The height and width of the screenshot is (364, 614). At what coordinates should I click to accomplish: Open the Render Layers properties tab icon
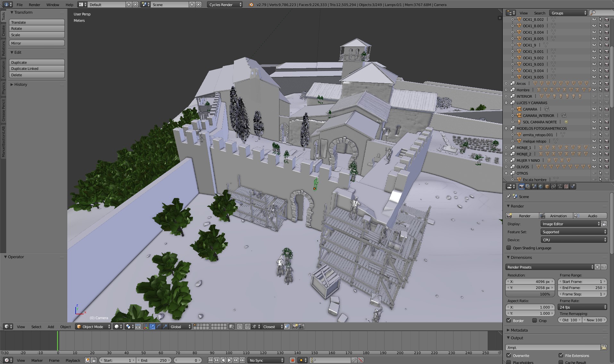528,187
